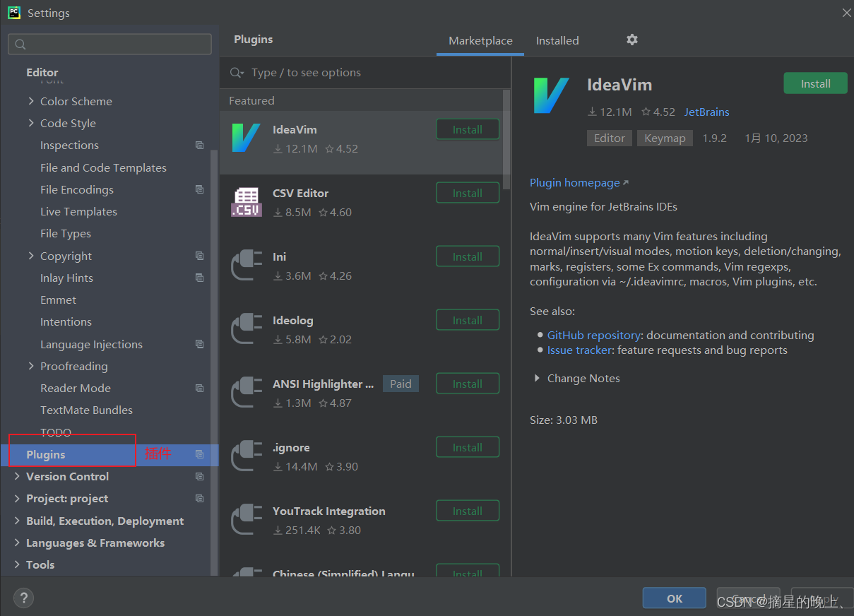
Task: Click the Editor tag on IdeaVim
Action: (609, 138)
